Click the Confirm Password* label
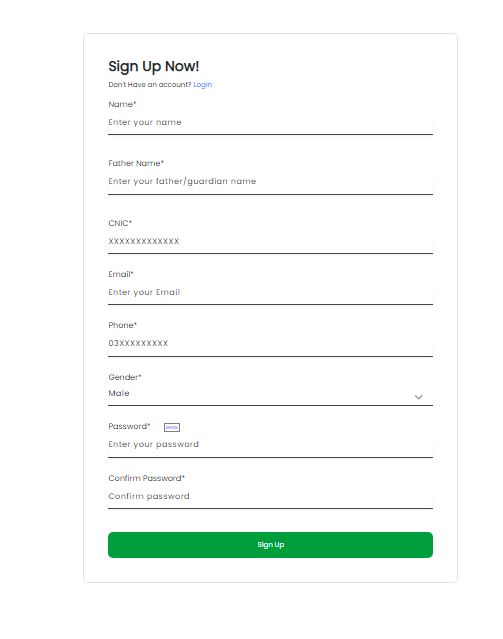Viewport: 503px width, 639px height. tap(147, 478)
